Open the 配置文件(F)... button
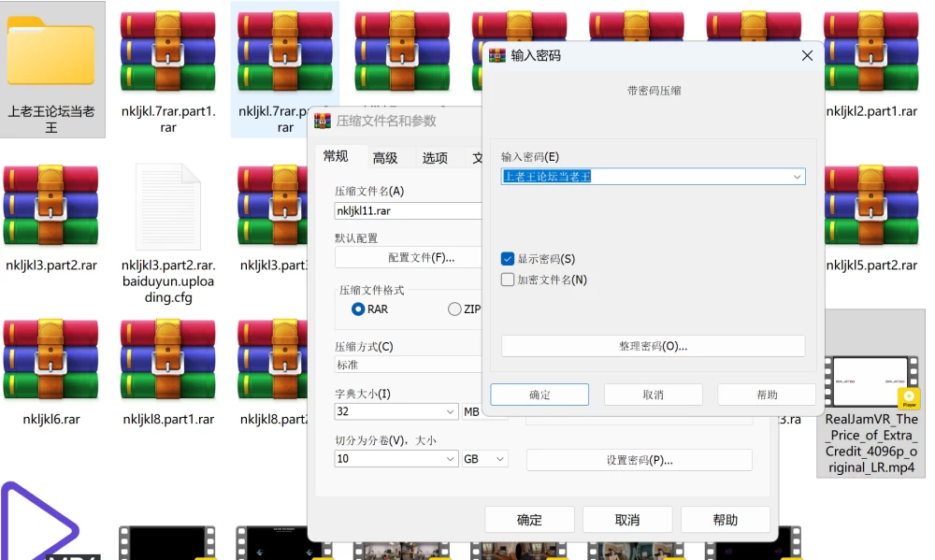935x560 pixels. (409, 258)
